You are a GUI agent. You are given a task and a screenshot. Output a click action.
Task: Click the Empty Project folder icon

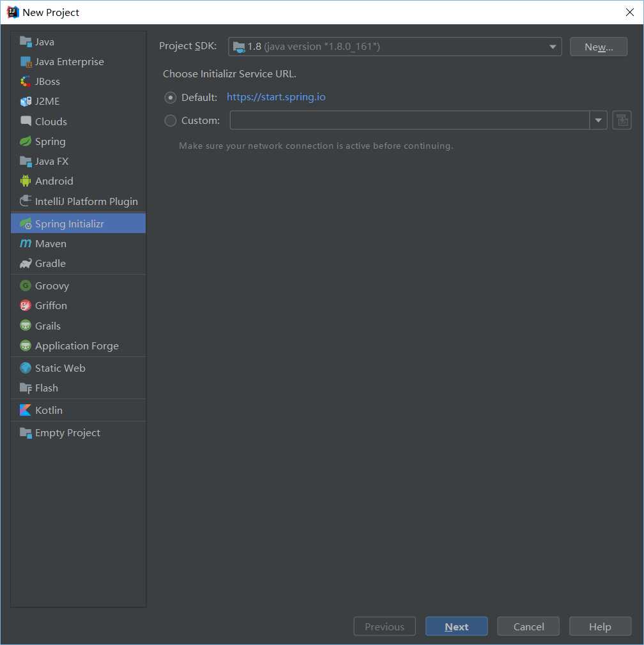[x=26, y=433]
